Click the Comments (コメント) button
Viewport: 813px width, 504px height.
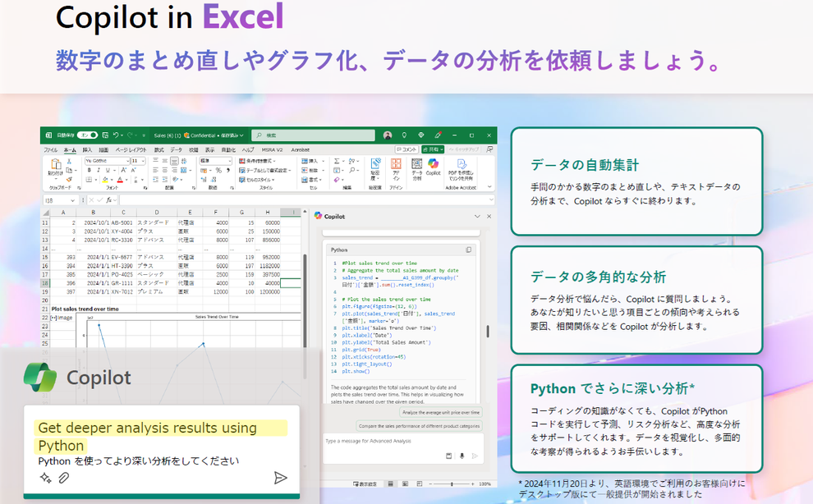[406, 149]
